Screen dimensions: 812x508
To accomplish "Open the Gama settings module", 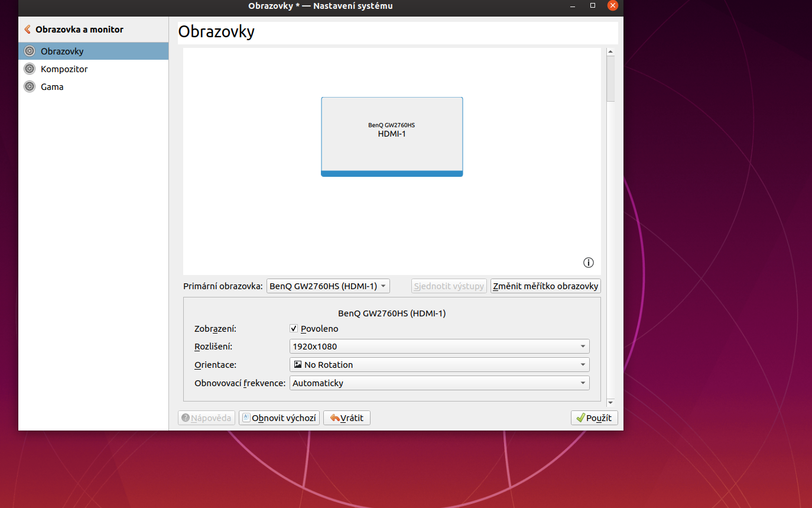I will click(93, 87).
